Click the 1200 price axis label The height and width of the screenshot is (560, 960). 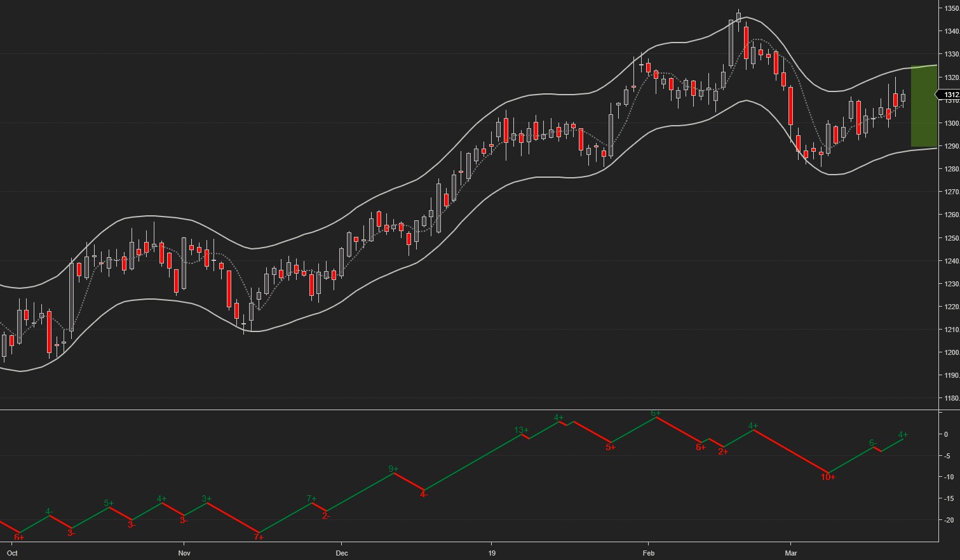pos(951,352)
